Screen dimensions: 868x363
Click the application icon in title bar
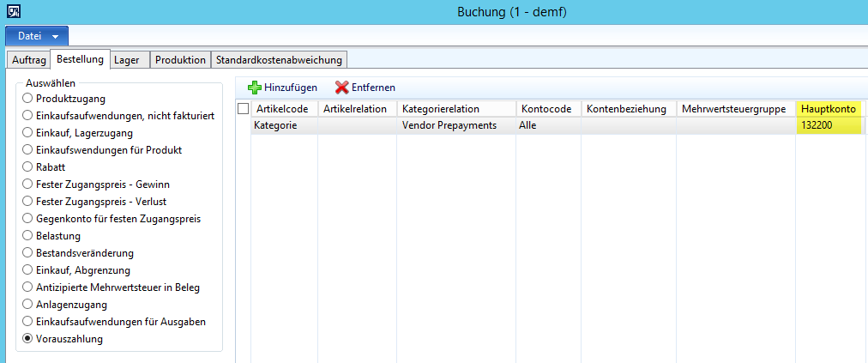pos(12,12)
